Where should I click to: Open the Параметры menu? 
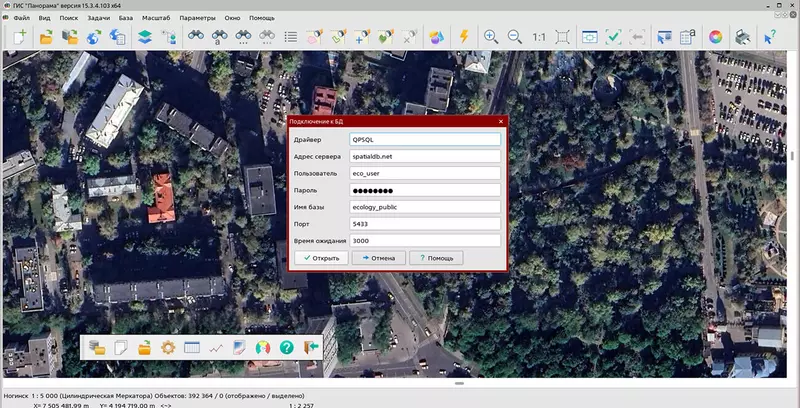[x=198, y=18]
